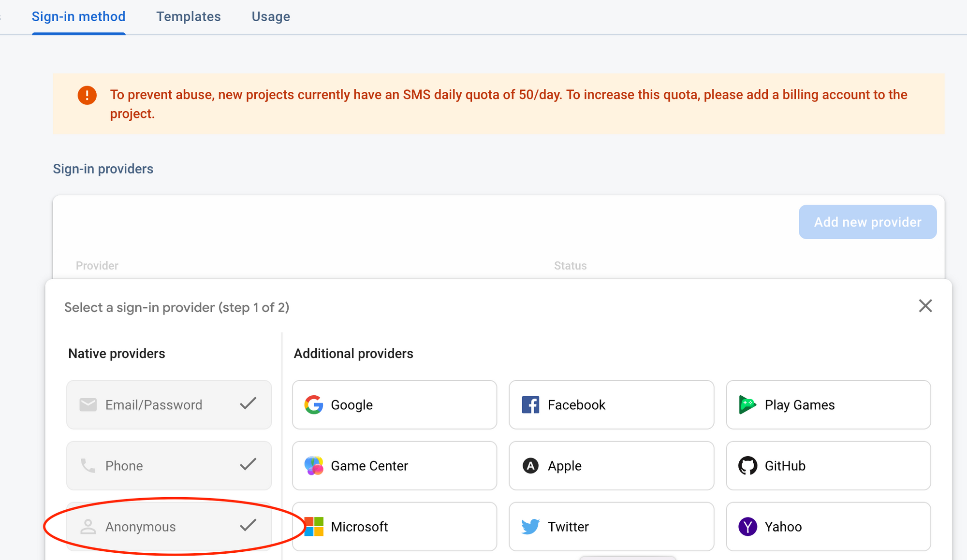
Task: Click the Phone native provider
Action: point(169,465)
